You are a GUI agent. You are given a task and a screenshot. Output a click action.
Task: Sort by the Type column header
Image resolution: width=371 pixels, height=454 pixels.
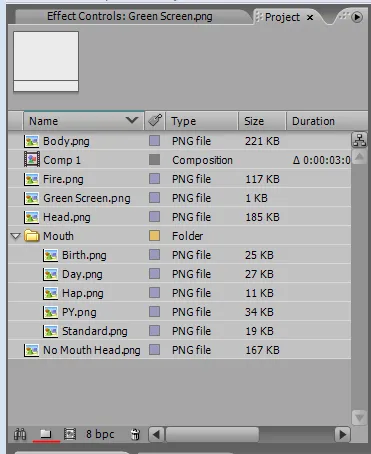coord(202,121)
